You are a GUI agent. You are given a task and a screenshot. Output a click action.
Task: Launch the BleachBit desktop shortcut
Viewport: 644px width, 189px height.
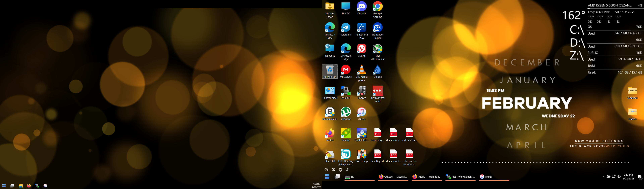pyautogui.click(x=330, y=156)
